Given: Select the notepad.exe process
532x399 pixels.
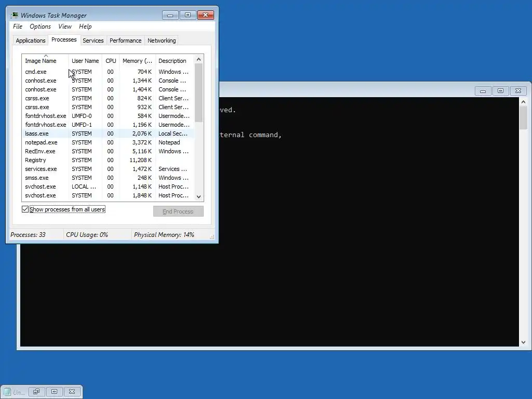Looking at the screenshot, I should [108, 142].
